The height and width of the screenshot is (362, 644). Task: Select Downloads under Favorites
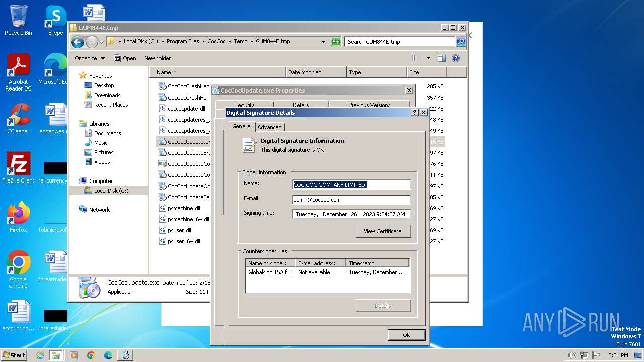coord(107,95)
